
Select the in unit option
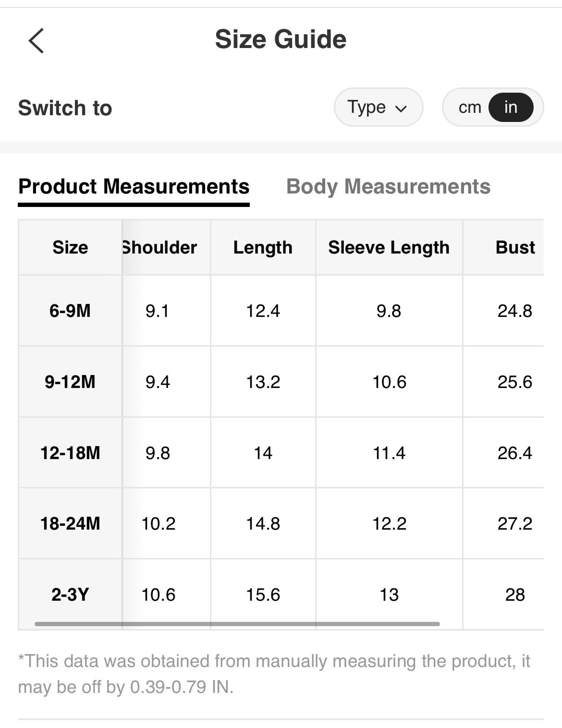[x=510, y=107]
